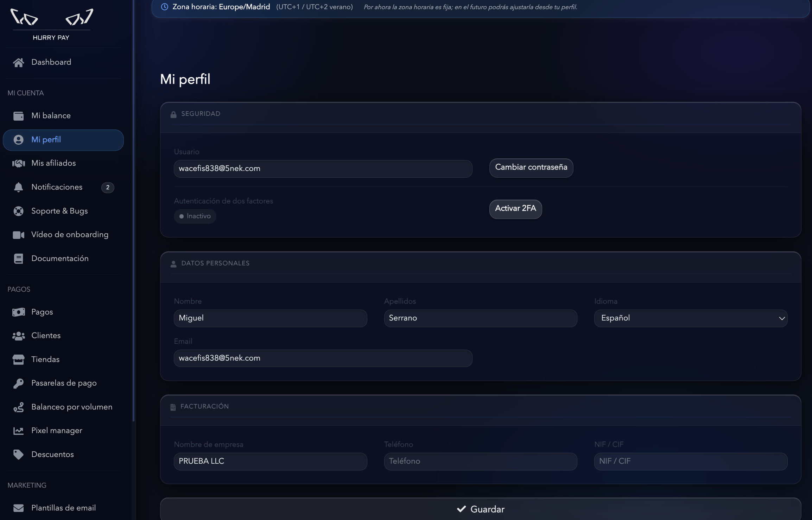Click the Descuentos tag icon

point(18,455)
